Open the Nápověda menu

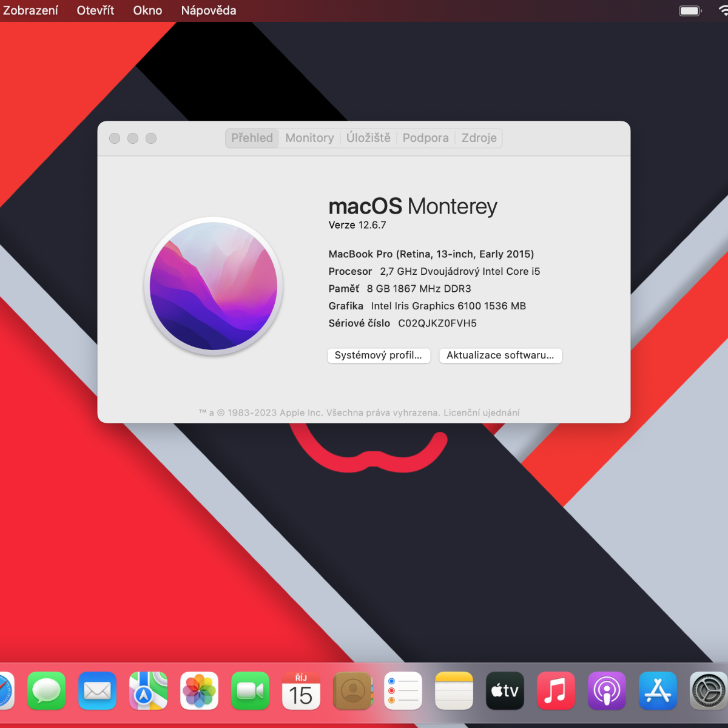pyautogui.click(x=209, y=10)
